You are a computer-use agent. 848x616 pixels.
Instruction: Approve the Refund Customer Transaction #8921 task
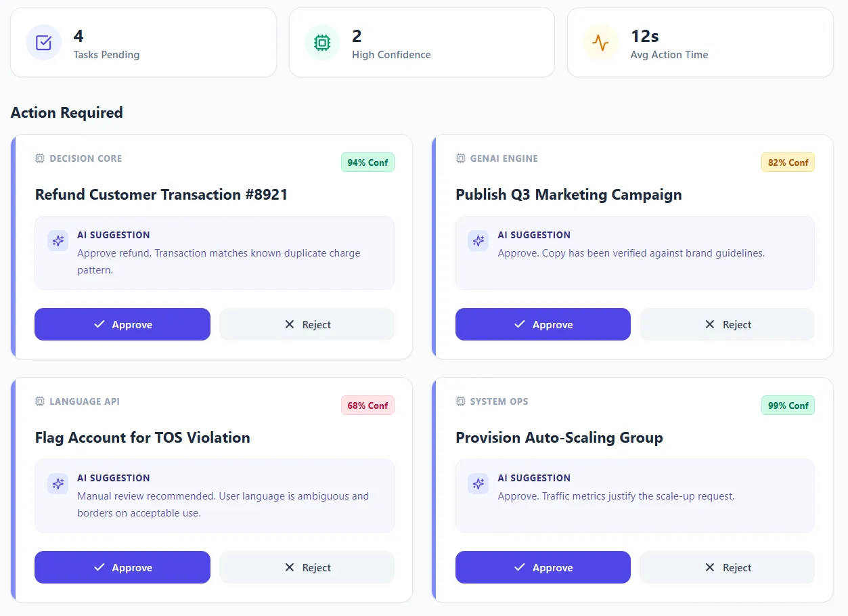122,324
